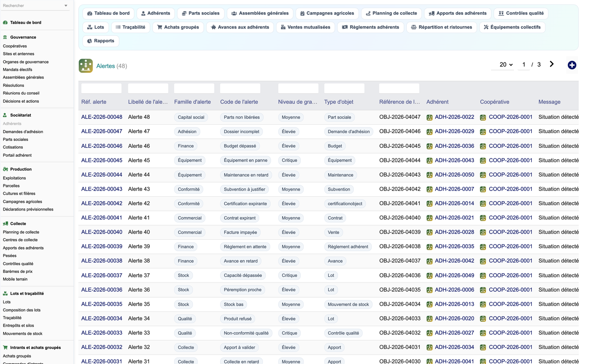Click the Gouvernance section icon in sidebar

click(5, 37)
